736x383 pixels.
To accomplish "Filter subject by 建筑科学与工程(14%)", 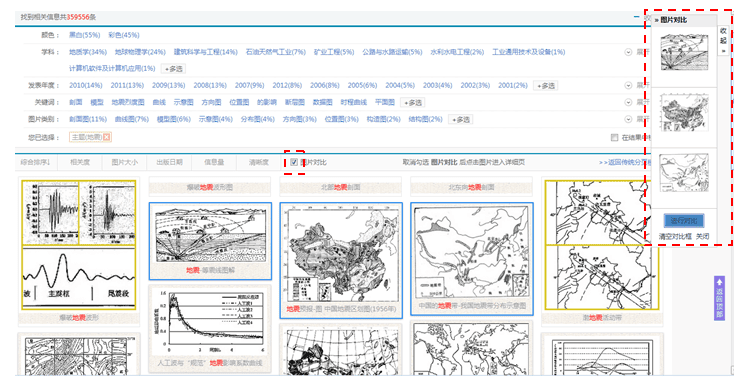I will coord(206,52).
